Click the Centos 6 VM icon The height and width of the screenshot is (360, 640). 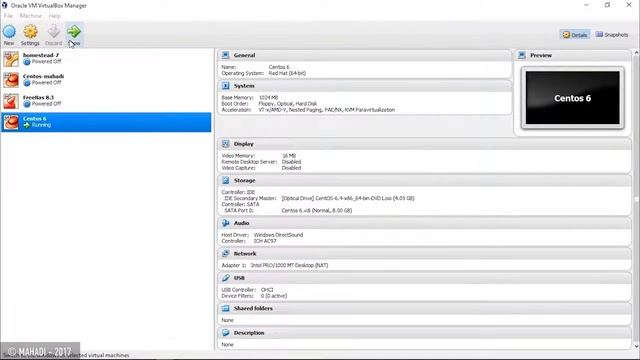click(x=11, y=122)
